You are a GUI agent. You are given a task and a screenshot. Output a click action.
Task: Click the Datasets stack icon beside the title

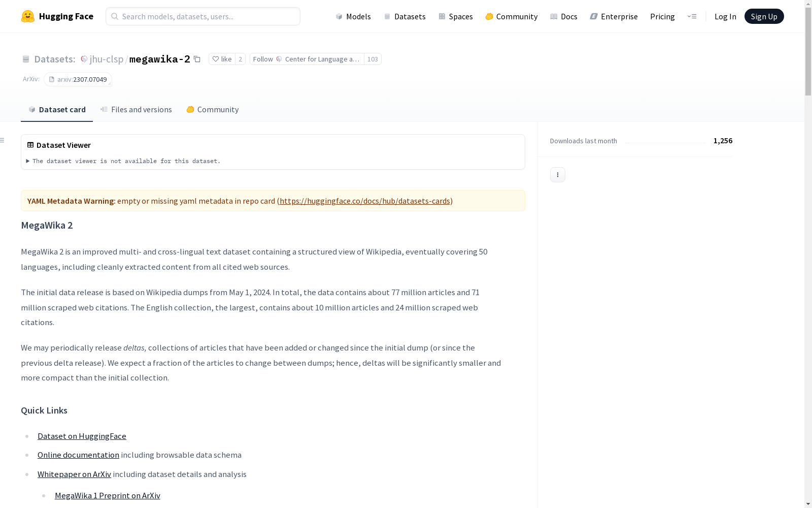pos(26,59)
